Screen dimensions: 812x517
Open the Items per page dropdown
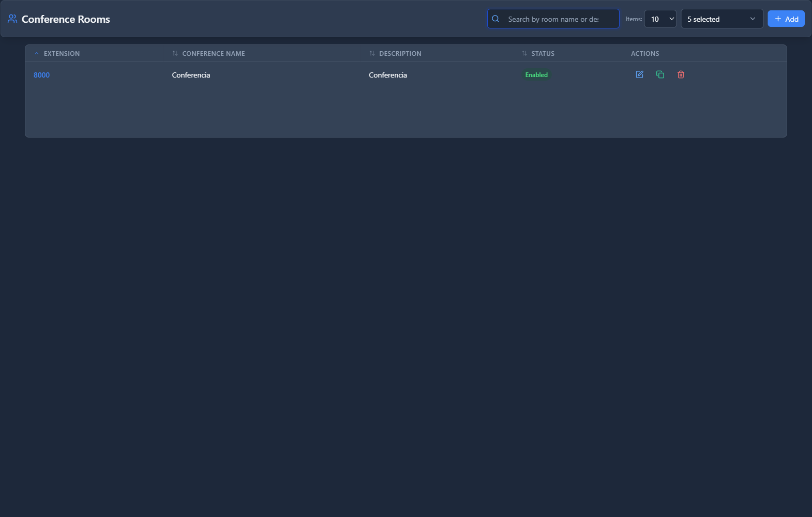pyautogui.click(x=660, y=19)
